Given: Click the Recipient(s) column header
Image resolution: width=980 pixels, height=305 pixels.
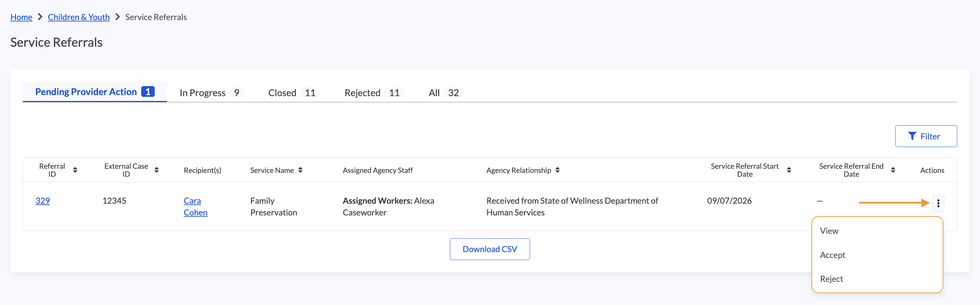Looking at the screenshot, I should [x=202, y=170].
